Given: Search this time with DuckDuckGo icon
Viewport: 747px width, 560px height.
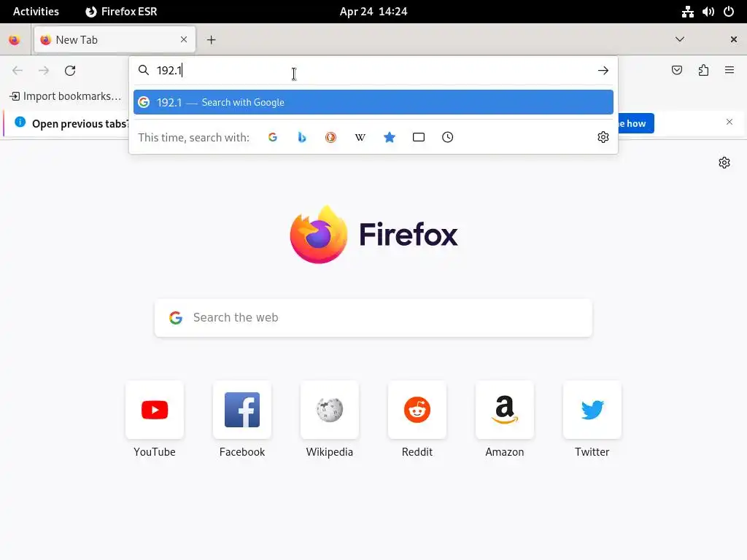Looking at the screenshot, I should click(x=330, y=137).
